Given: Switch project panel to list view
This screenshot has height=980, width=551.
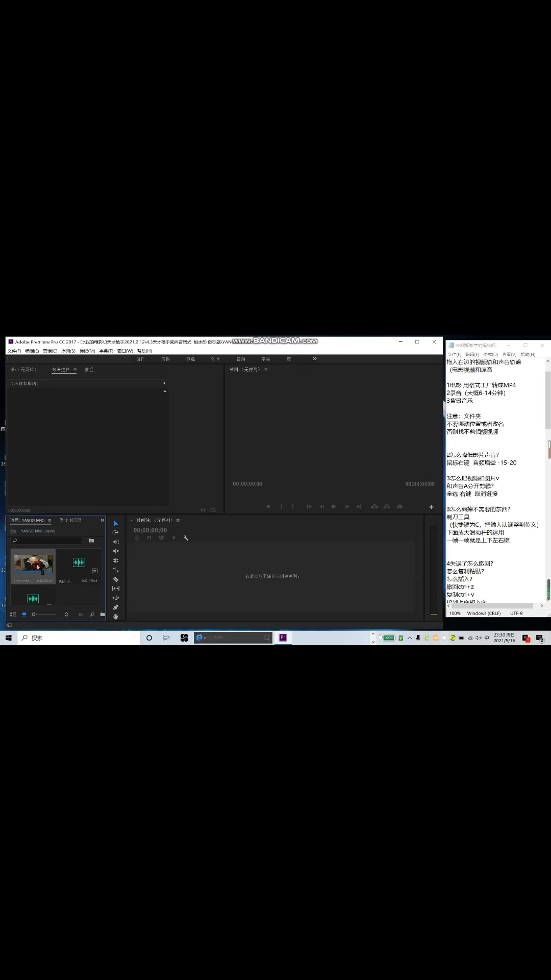Looking at the screenshot, I should [13, 615].
